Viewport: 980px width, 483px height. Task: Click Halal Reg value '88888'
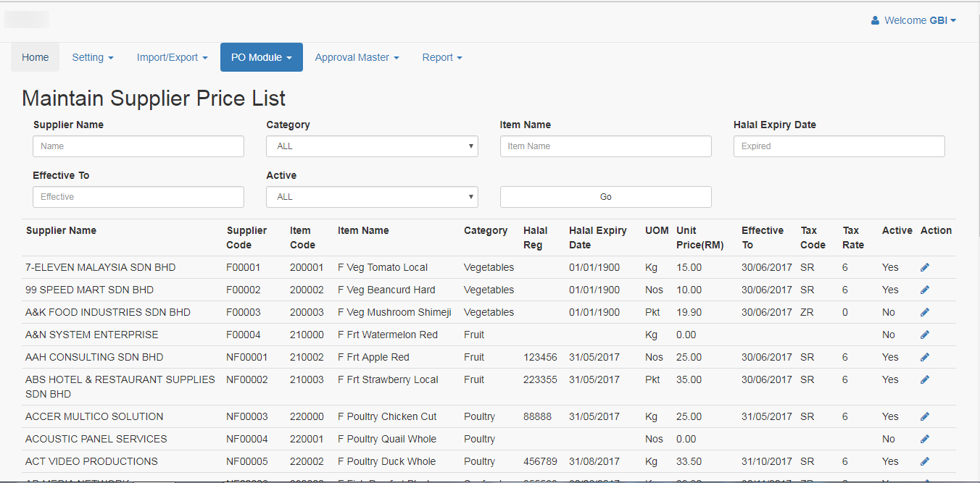coord(537,416)
